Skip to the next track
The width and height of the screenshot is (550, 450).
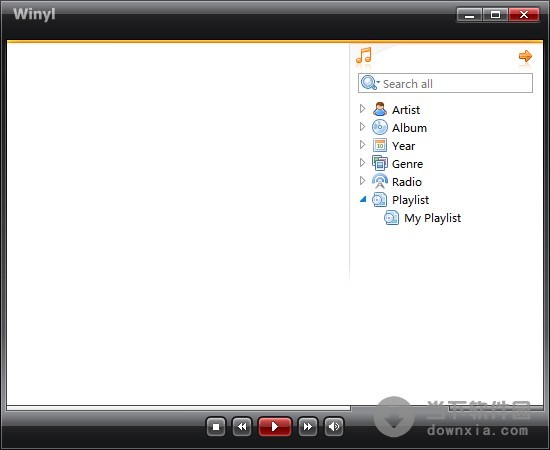[308, 427]
